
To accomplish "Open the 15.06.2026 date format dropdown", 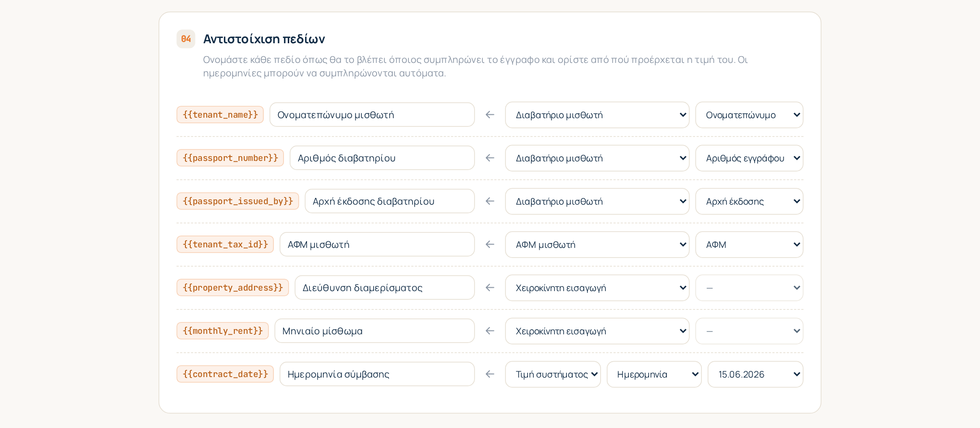I will [x=756, y=374].
